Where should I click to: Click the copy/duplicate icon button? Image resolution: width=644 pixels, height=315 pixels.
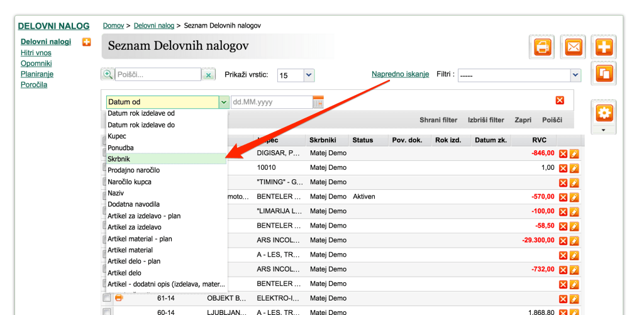(604, 73)
